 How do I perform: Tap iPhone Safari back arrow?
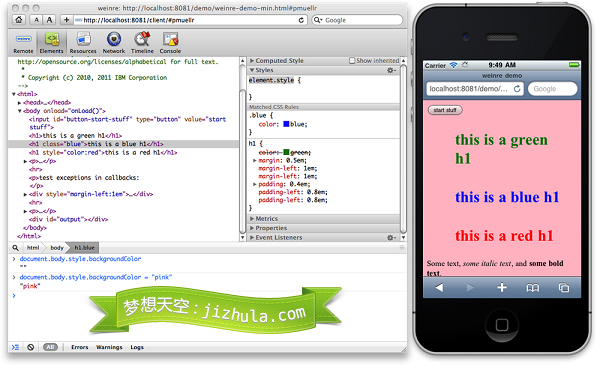[x=439, y=287]
